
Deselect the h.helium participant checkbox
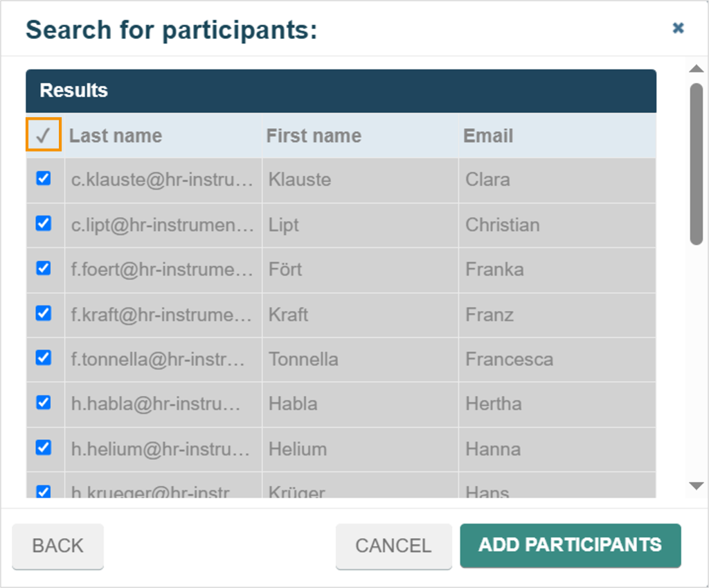pyautogui.click(x=44, y=448)
